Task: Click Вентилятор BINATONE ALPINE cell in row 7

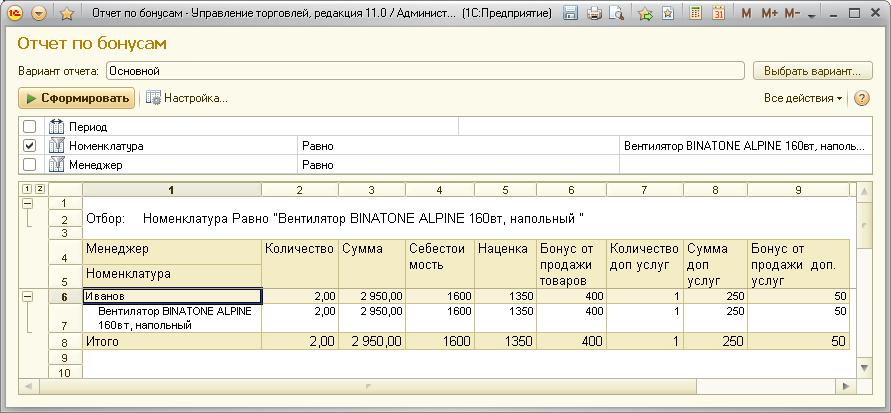Action: pos(172,318)
